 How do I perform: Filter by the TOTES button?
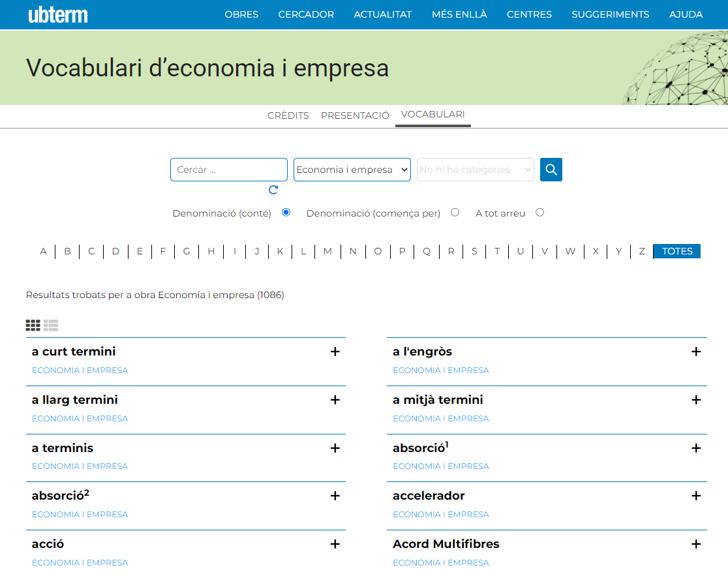676,251
